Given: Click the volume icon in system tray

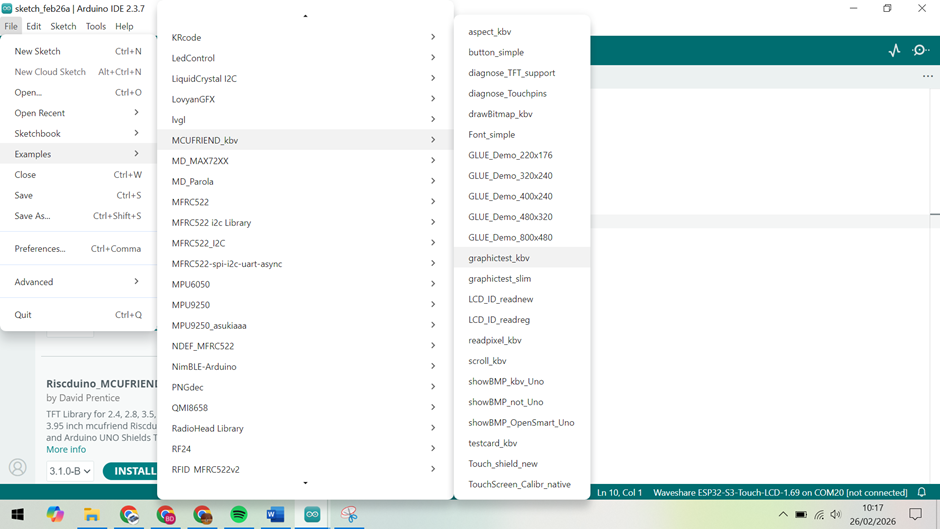Looking at the screenshot, I should point(836,515).
